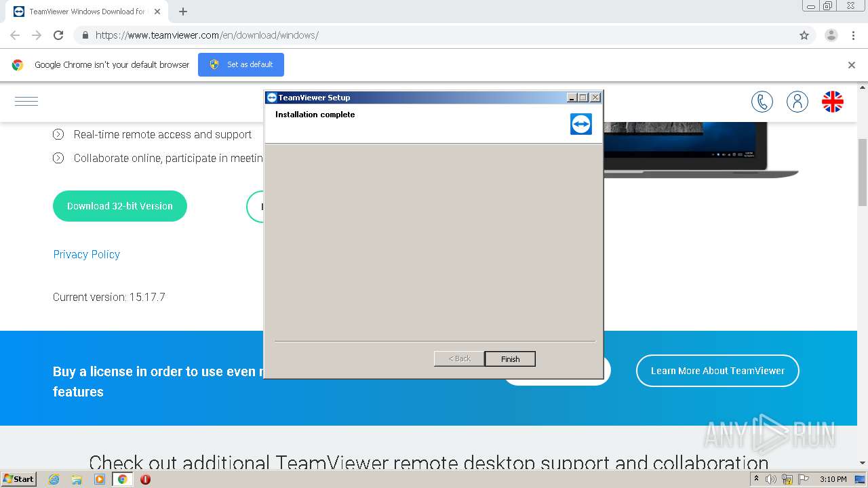The height and width of the screenshot is (488, 868).
Task: Click Installation complete heading
Action: [315, 115]
